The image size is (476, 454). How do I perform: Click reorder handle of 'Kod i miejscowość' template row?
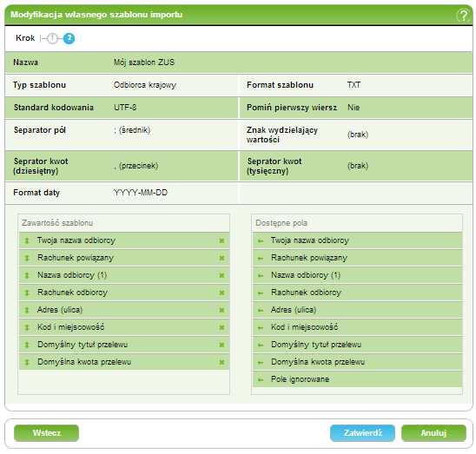(x=27, y=327)
